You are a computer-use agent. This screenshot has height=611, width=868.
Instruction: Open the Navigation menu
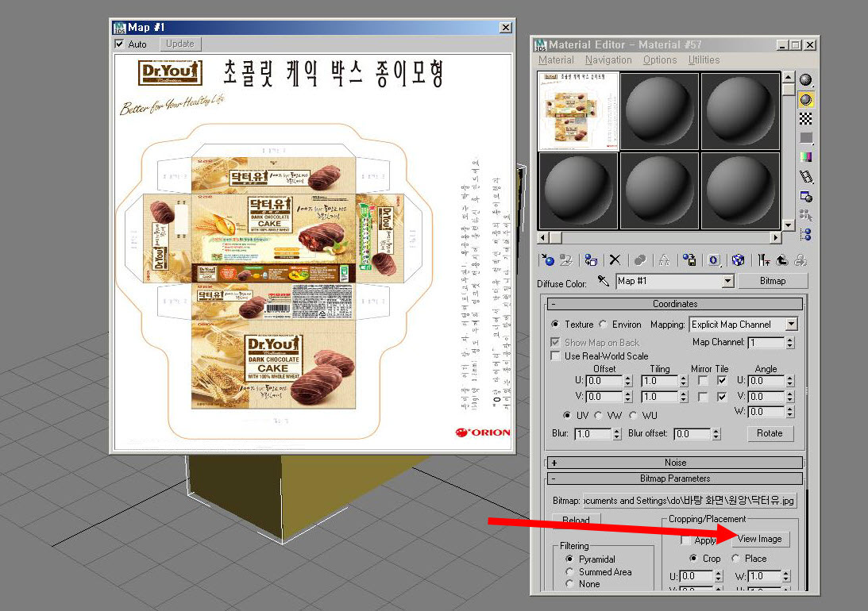pos(608,60)
